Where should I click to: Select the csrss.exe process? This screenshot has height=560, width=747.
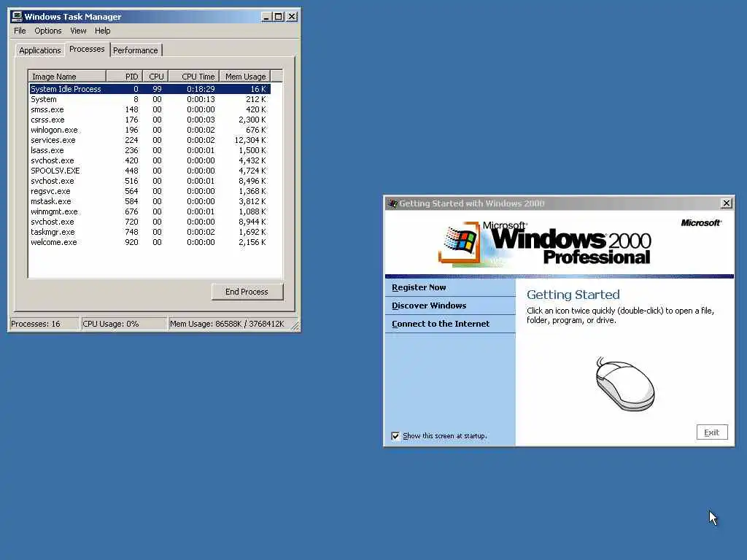(x=150, y=120)
